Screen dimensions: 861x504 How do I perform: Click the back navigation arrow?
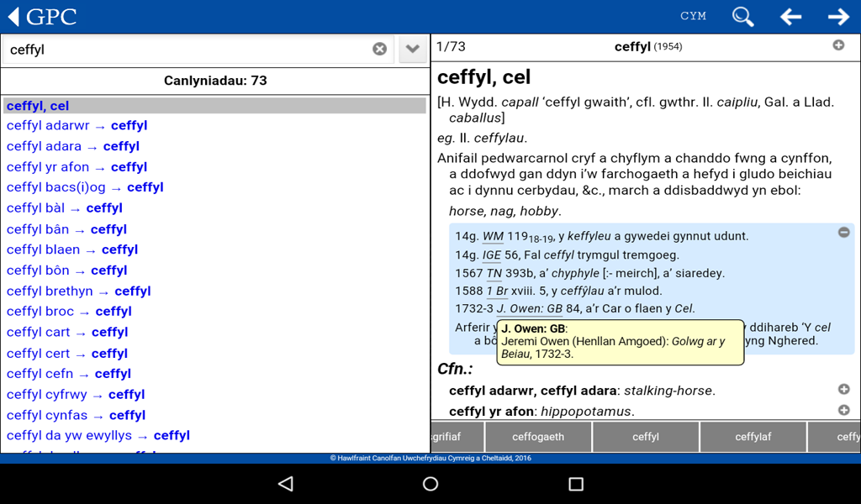(791, 16)
